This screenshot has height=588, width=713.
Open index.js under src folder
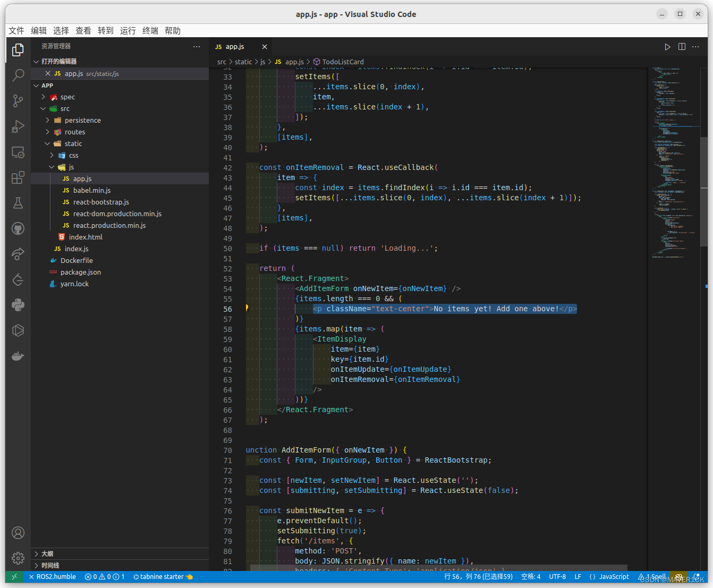(120, 249)
